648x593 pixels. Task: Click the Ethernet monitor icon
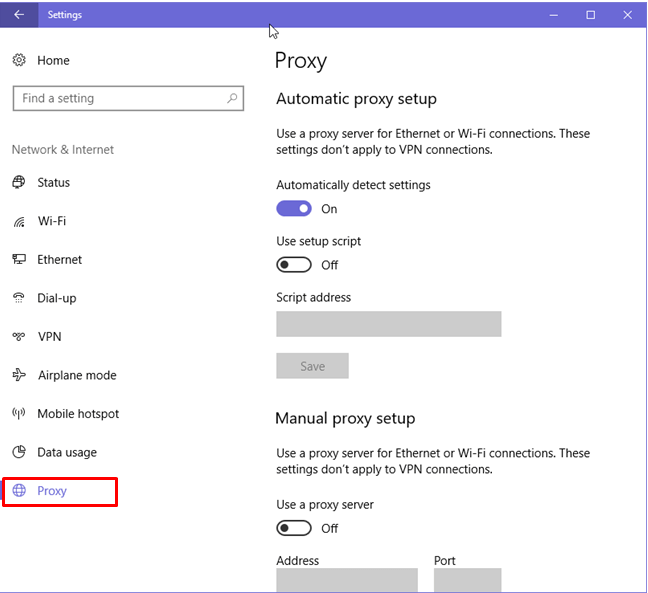point(19,259)
